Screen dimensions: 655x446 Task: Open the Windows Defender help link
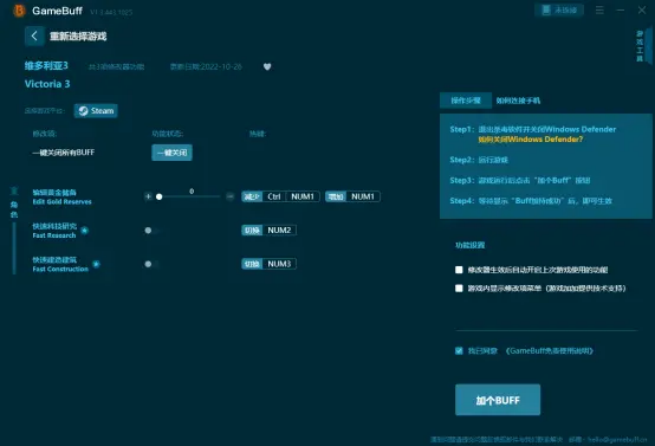click(531, 139)
